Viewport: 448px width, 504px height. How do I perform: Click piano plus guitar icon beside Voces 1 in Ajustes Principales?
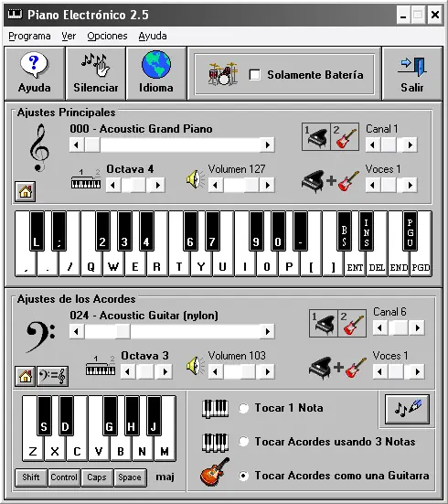coord(330,181)
